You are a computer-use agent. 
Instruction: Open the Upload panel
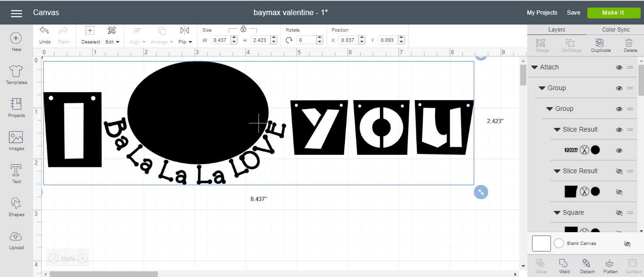click(16, 240)
